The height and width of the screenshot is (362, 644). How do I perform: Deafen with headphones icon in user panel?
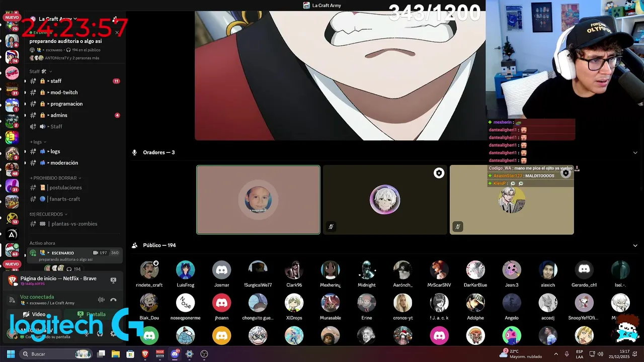tap(100, 333)
